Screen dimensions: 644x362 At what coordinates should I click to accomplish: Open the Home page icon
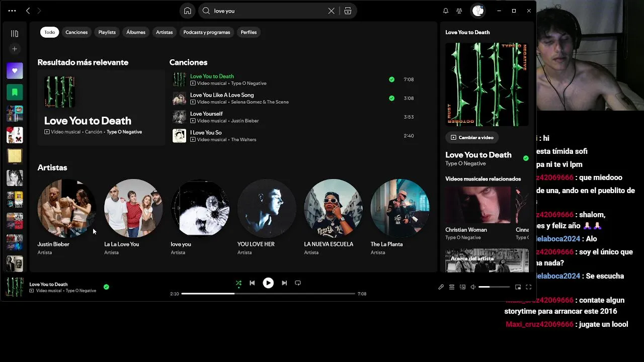[187, 11]
